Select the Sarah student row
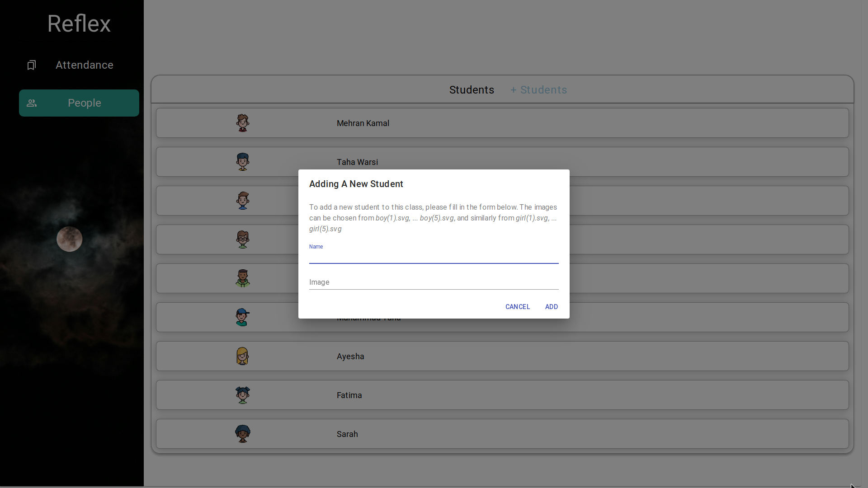Screen dimensions: 868x488 (502, 434)
